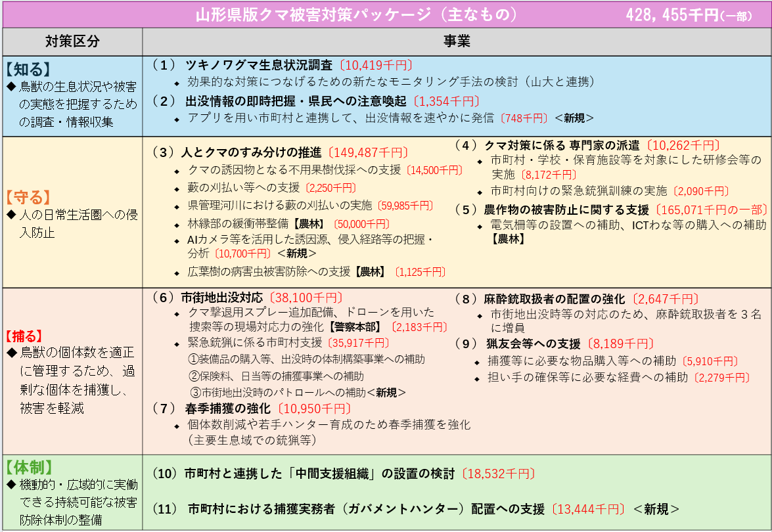
Task: Select item (10) 中間支援組織の設置の検討
Action: click(x=303, y=474)
